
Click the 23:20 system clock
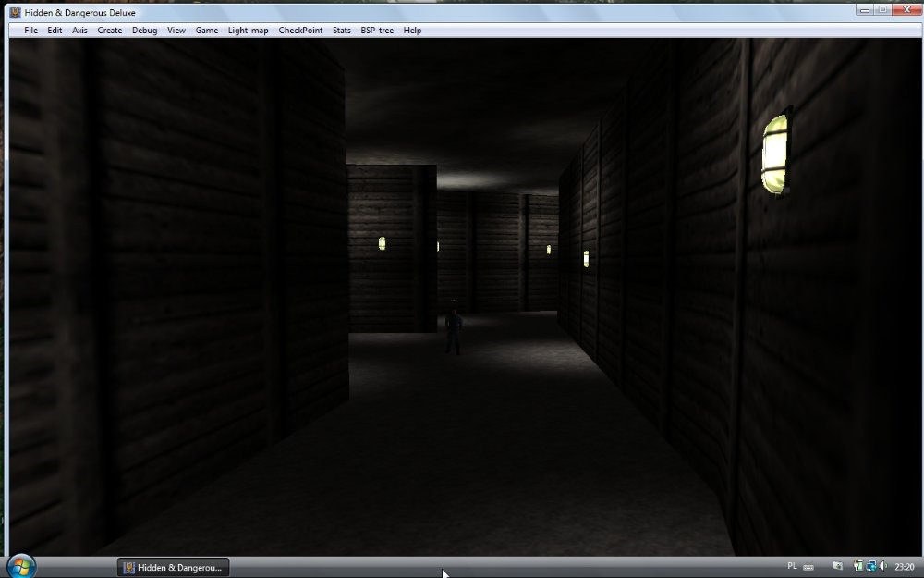pos(905,567)
